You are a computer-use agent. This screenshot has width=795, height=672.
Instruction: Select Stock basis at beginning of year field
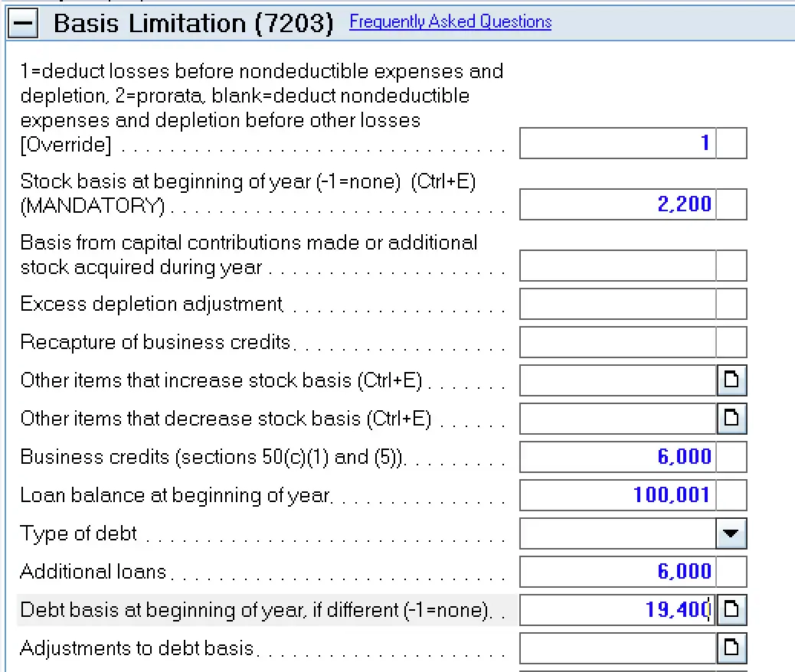point(617,204)
